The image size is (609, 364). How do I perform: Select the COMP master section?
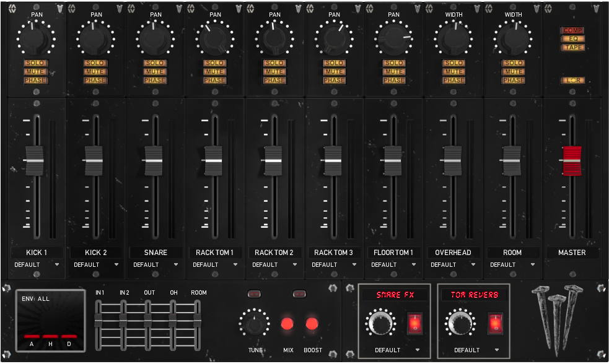[572, 30]
